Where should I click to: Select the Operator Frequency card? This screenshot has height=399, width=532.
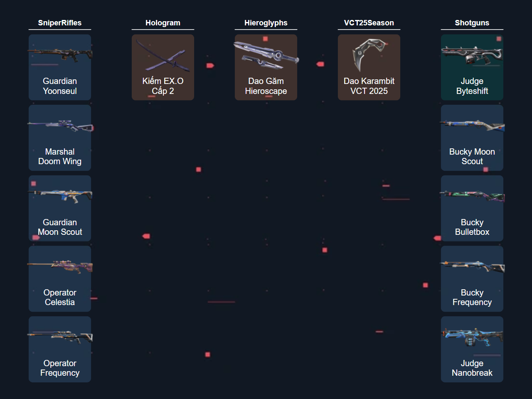click(60, 349)
